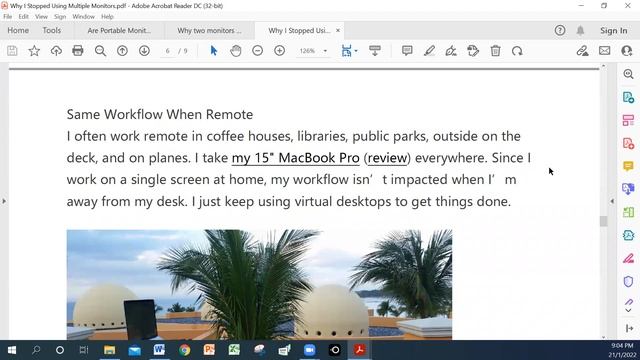
Task: Open the Create PDF tool in the right pane
Action: coord(629,143)
